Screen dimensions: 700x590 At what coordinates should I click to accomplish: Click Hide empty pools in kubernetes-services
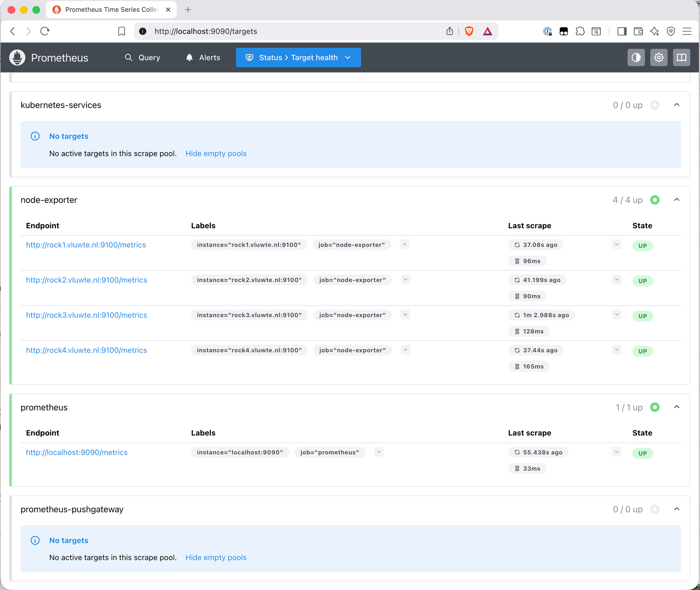coord(216,153)
